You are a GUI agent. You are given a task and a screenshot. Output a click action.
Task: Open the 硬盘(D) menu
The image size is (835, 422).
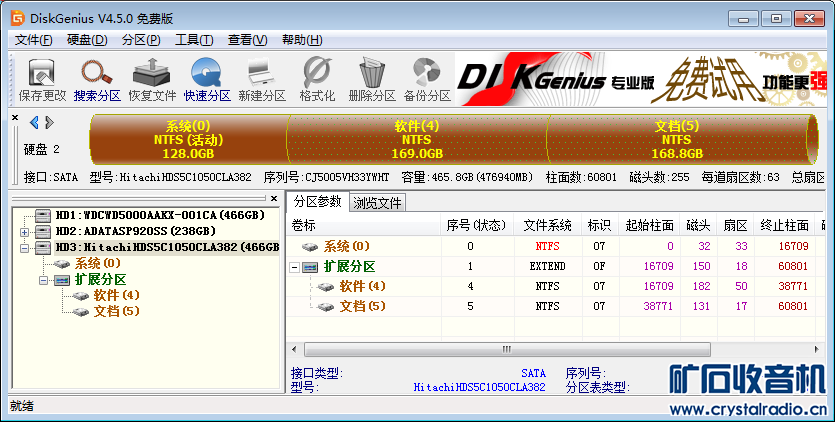(87, 40)
